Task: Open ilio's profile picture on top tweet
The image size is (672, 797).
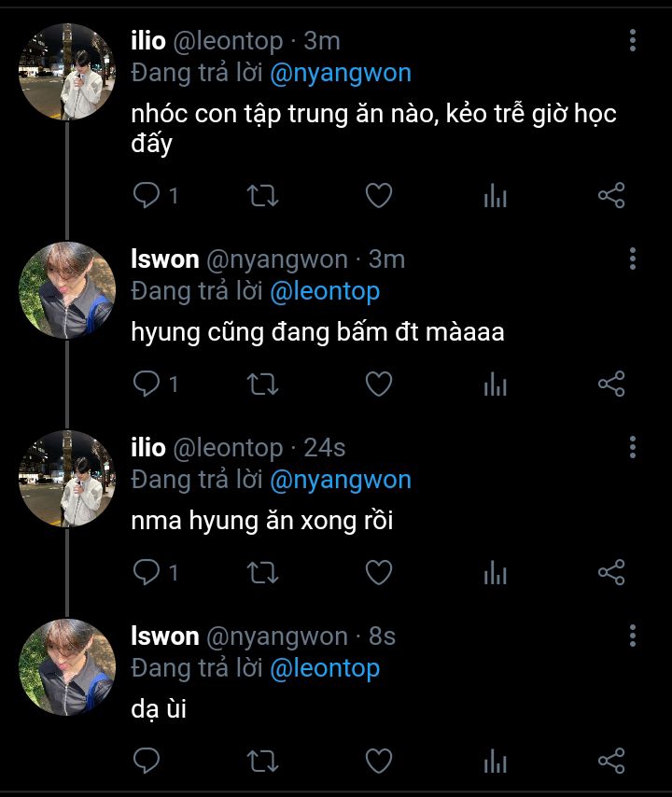Action: (67, 73)
